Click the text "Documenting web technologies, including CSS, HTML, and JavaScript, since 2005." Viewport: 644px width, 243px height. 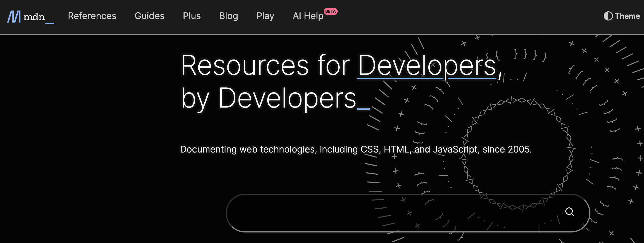click(x=356, y=149)
